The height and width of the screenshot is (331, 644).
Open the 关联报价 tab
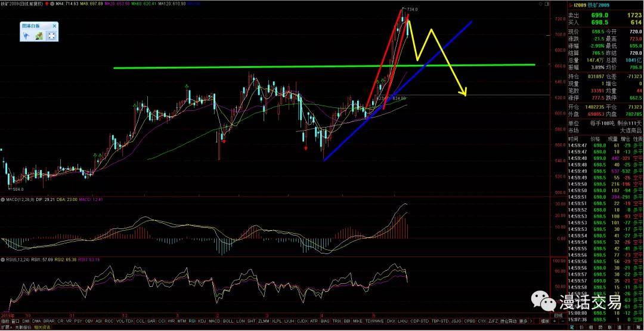23,327
